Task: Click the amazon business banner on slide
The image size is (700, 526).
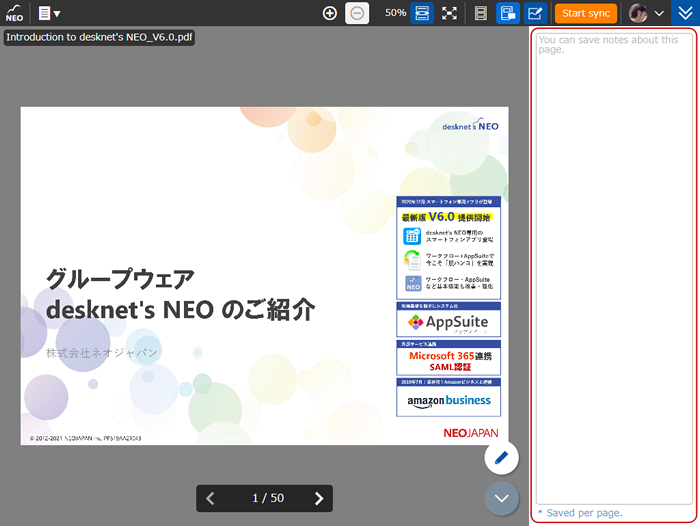Action: [449, 397]
